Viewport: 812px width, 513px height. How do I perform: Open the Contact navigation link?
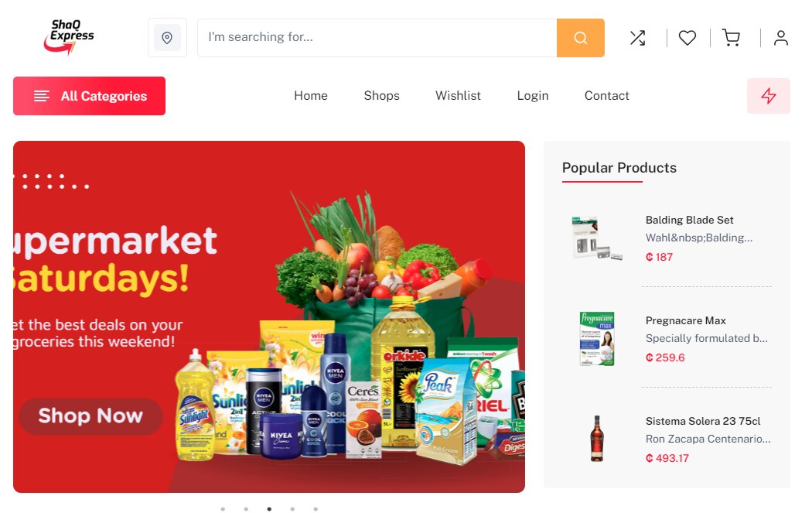coord(606,96)
